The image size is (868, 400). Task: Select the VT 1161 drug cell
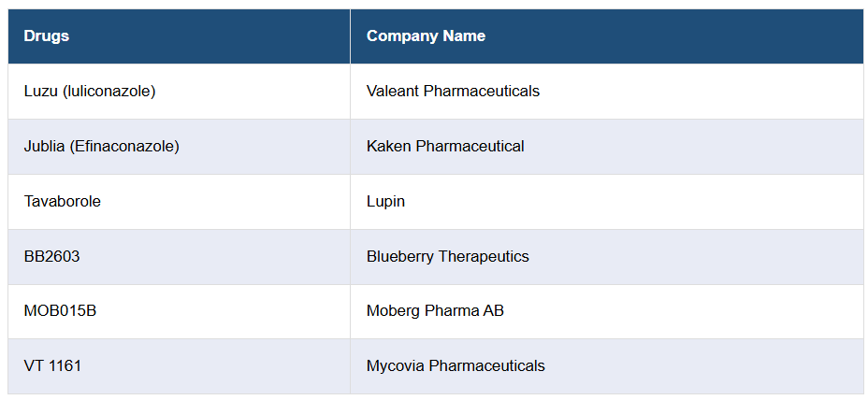[52, 366]
